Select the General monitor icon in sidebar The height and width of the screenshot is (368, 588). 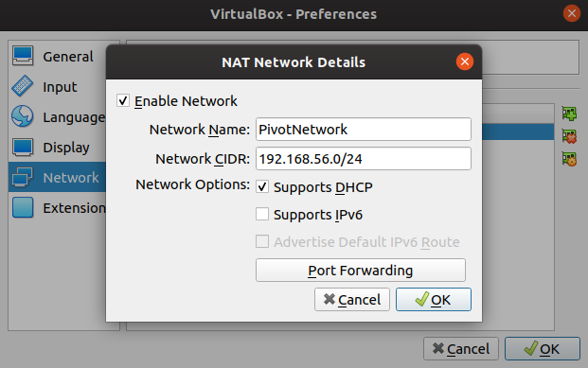[23, 56]
